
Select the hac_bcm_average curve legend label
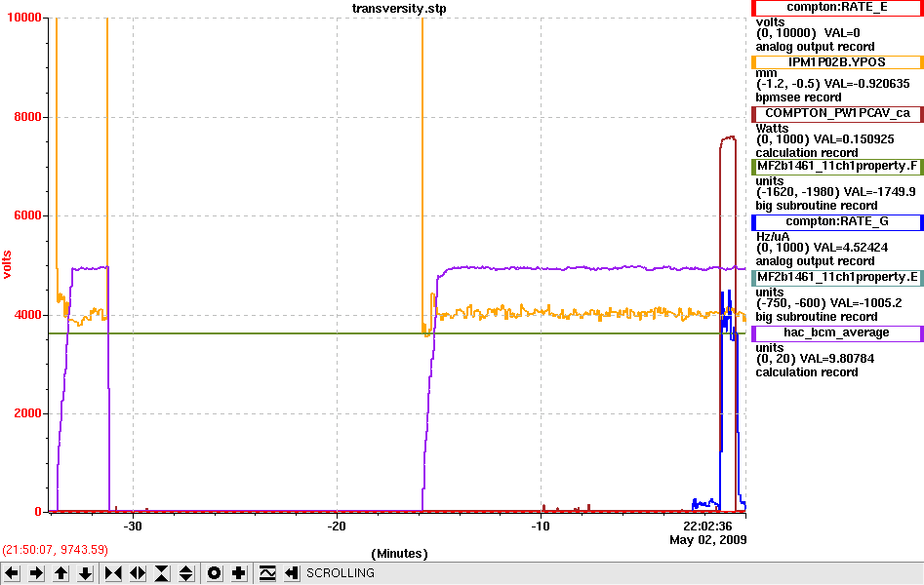[x=837, y=332]
